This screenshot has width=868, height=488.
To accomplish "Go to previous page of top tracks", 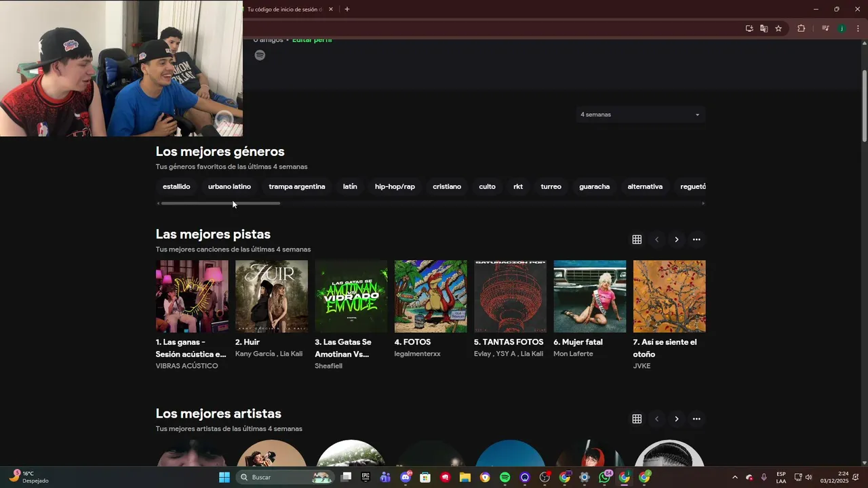I will [656, 239].
